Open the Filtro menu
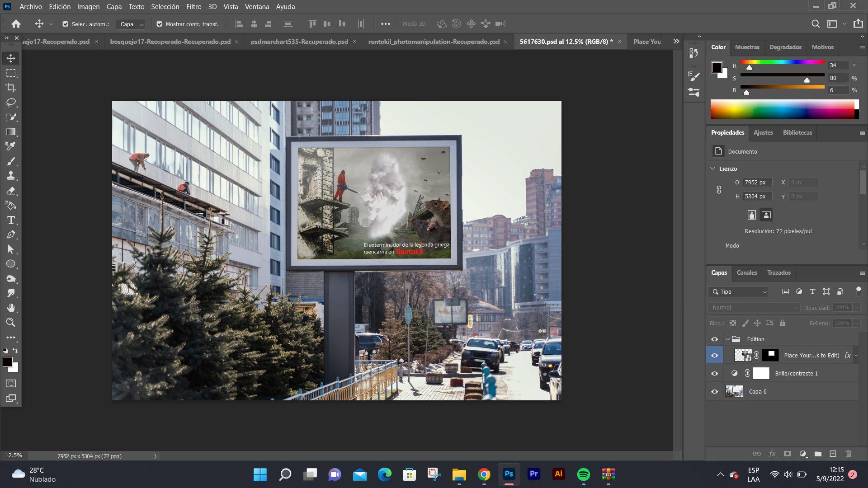The height and width of the screenshot is (488, 868). pyautogui.click(x=193, y=7)
